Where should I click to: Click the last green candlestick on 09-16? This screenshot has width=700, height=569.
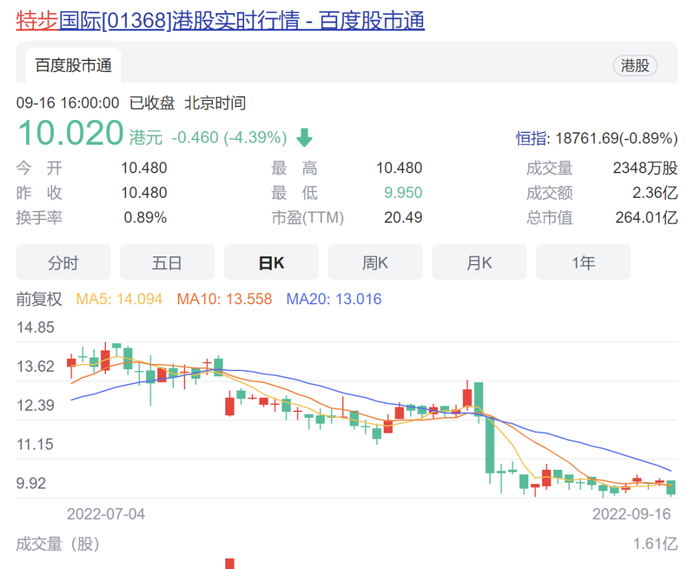671,487
